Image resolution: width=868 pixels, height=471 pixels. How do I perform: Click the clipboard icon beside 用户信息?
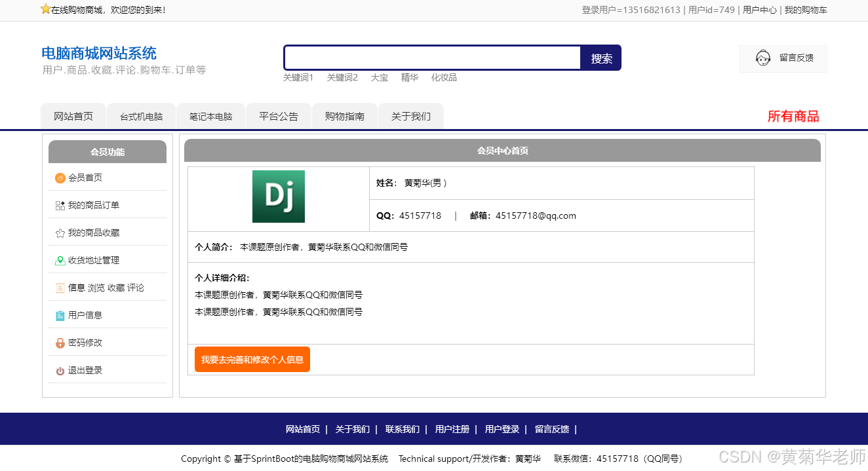pos(60,316)
